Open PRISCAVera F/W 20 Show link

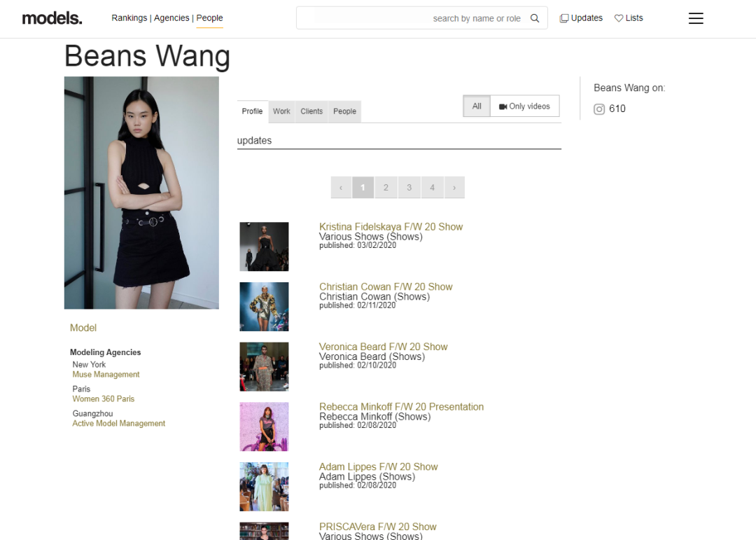[377, 527]
